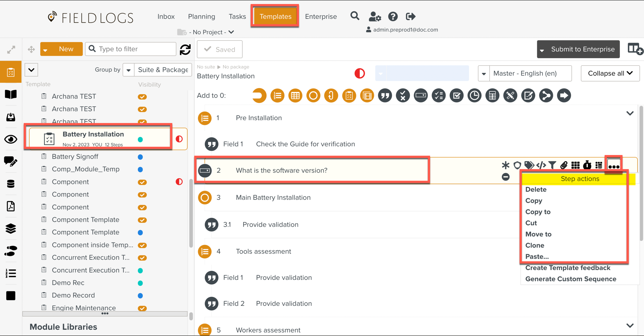Add a clock time field step
The width and height of the screenshot is (644, 336).
[474, 96]
